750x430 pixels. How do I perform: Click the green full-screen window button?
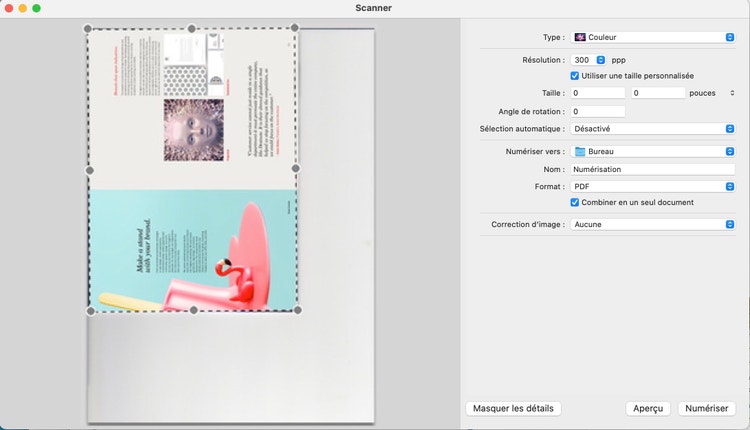click(36, 8)
